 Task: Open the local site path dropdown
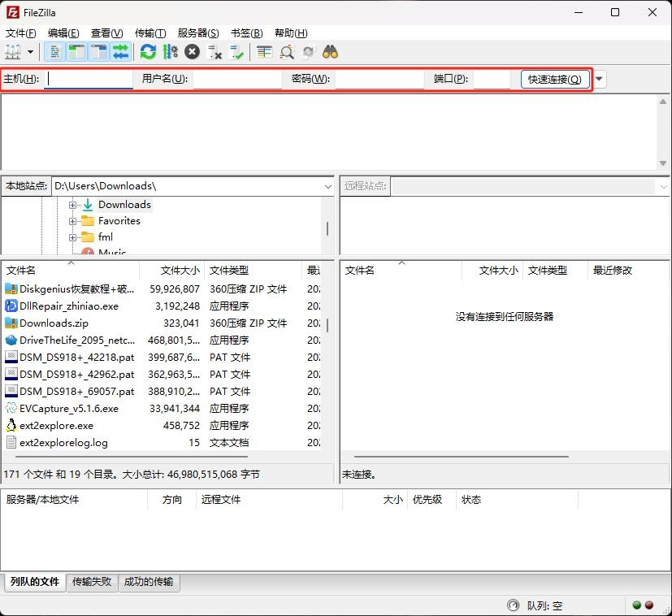coord(327,186)
